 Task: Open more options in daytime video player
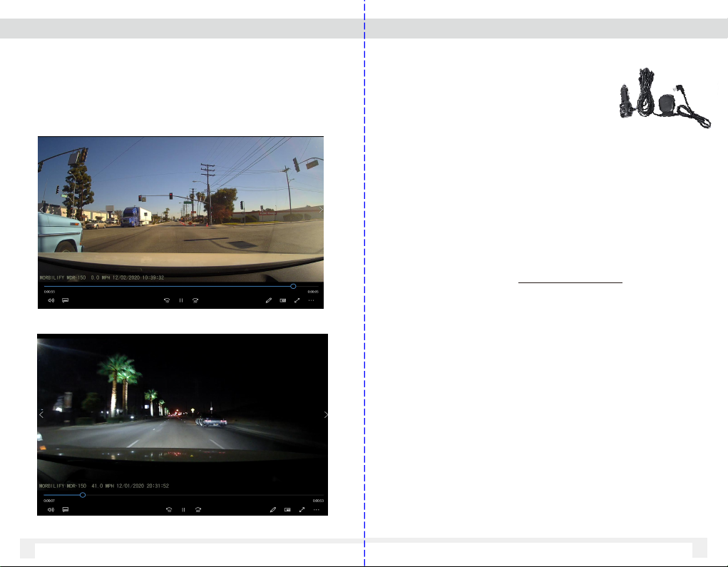pos(312,300)
